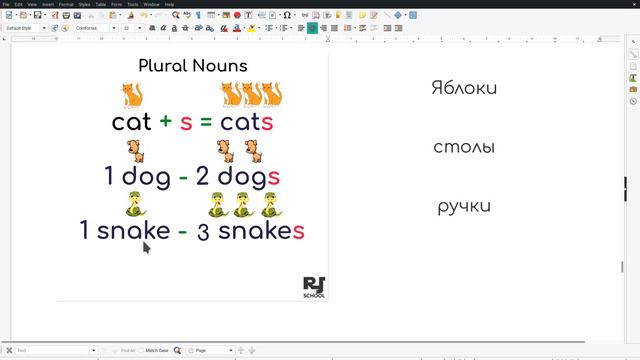640x360 pixels.
Task: Click the Undo arrow icon
Action: tap(144, 15)
